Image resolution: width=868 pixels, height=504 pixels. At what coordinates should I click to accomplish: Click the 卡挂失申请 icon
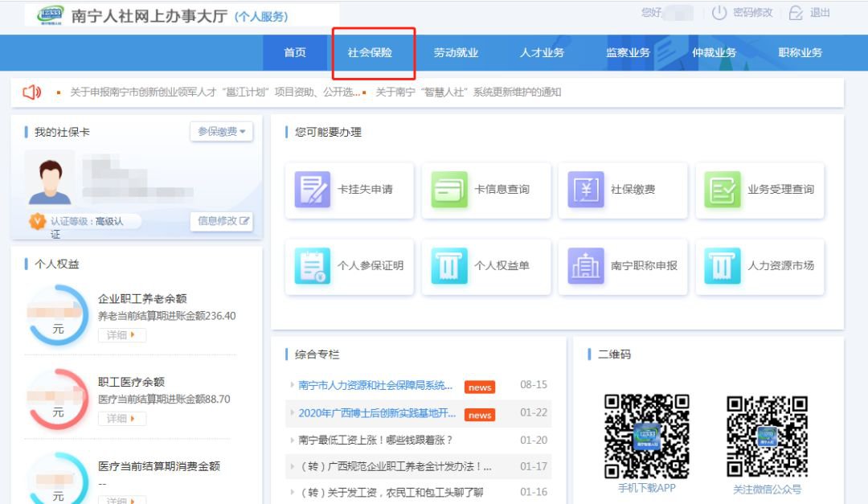[x=313, y=190]
